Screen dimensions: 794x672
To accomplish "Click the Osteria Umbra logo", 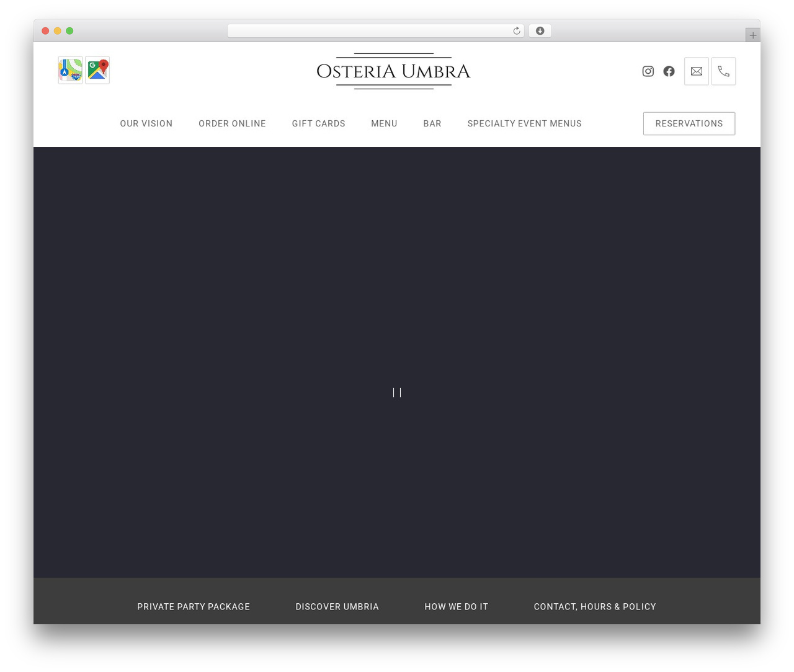I will point(393,71).
